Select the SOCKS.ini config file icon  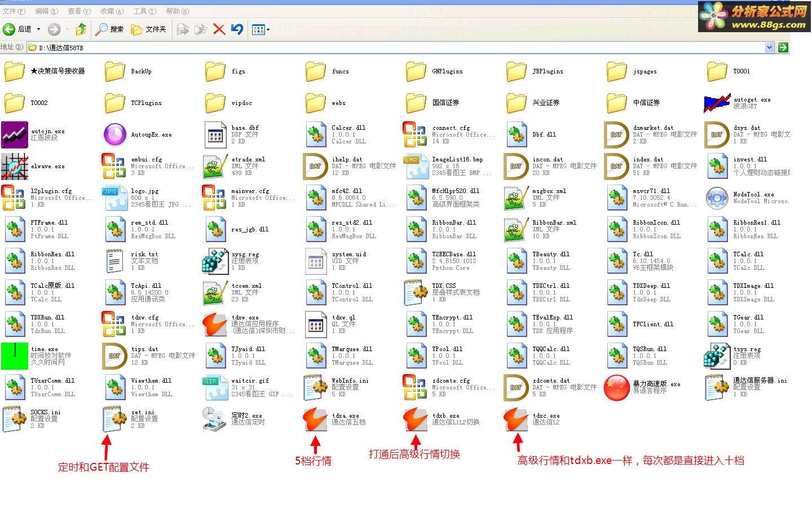point(14,419)
